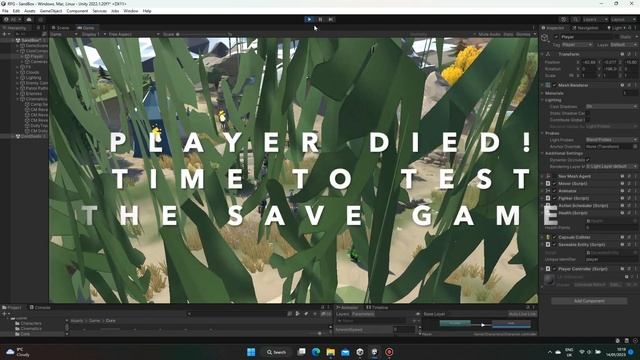Open the Windows Start button
Viewport: 640px width, 360px height.
tap(251, 352)
